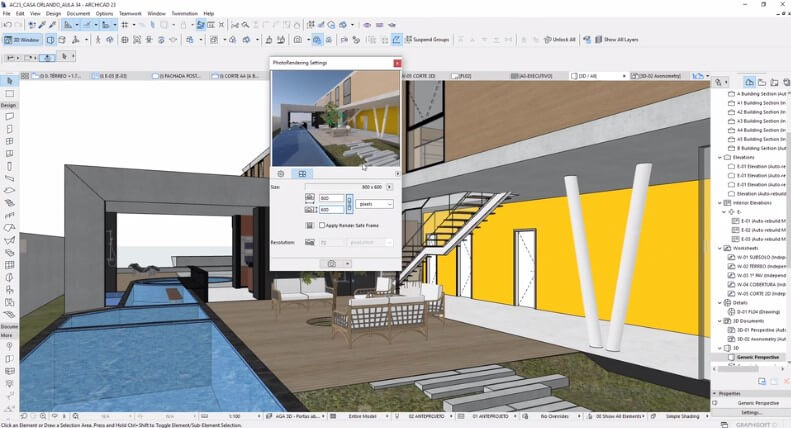Click the render preview thumbnail
Image resolution: width=791 pixels, height=428 pixels.
click(336, 118)
